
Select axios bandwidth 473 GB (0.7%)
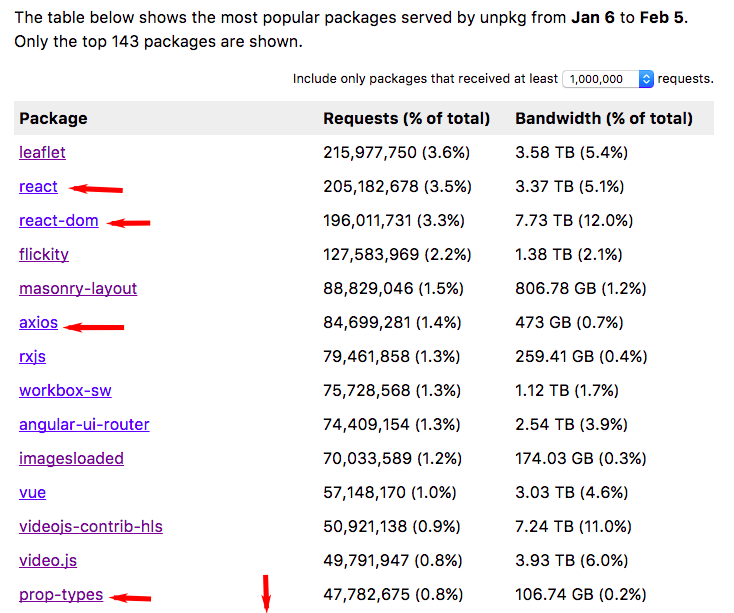pos(569,322)
